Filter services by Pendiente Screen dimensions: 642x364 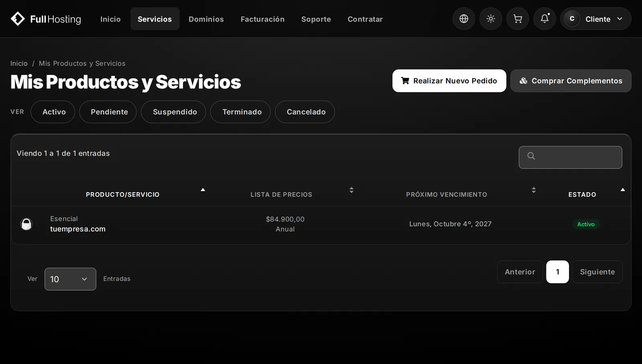pos(108,112)
